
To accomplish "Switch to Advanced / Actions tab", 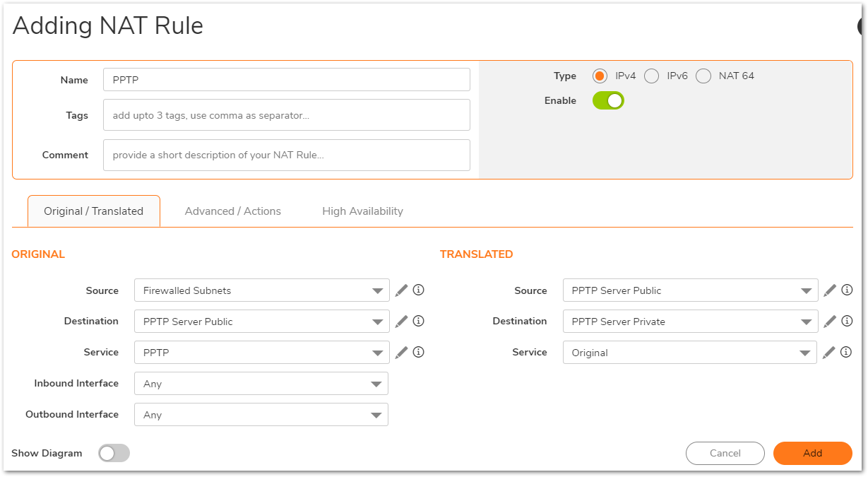I will click(x=232, y=211).
